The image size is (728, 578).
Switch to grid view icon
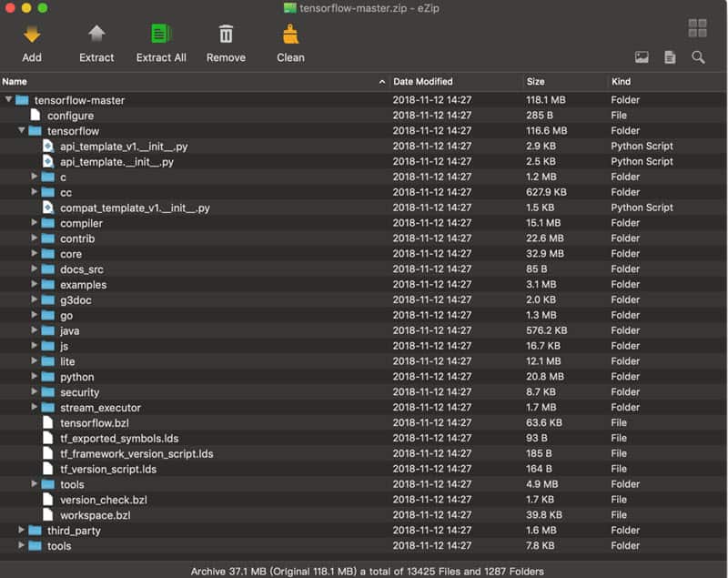click(x=697, y=28)
